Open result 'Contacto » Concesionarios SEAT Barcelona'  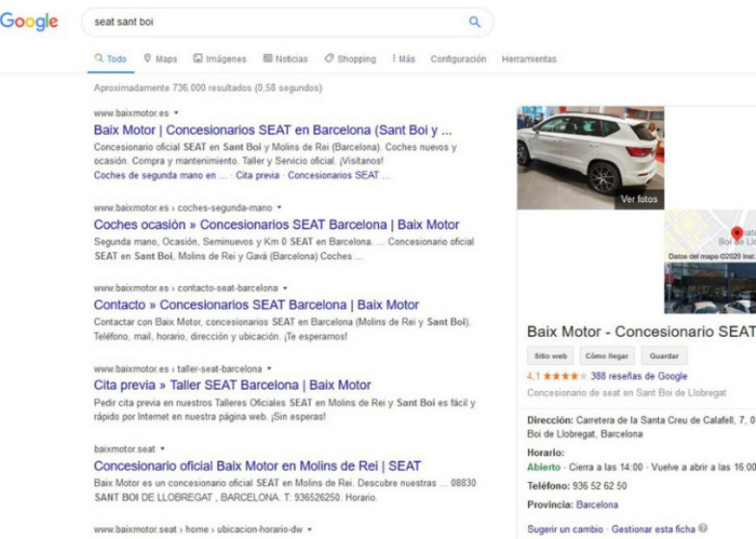256,305
